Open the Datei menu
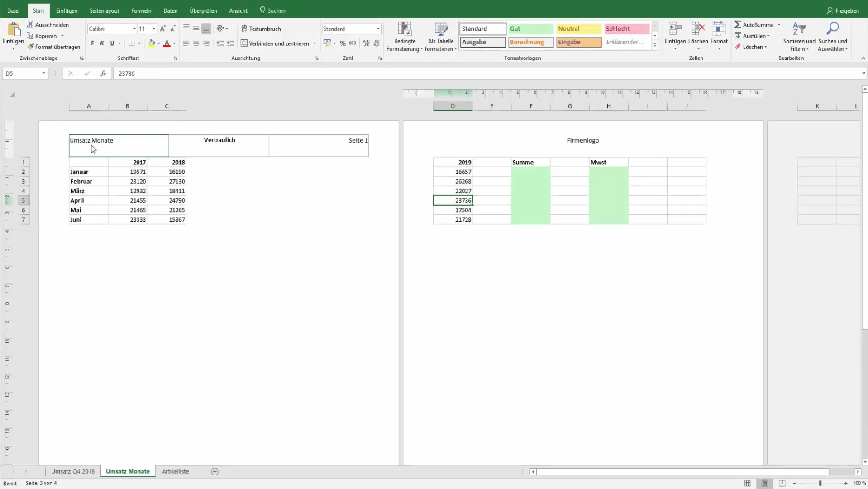868x489 pixels. coord(13,10)
